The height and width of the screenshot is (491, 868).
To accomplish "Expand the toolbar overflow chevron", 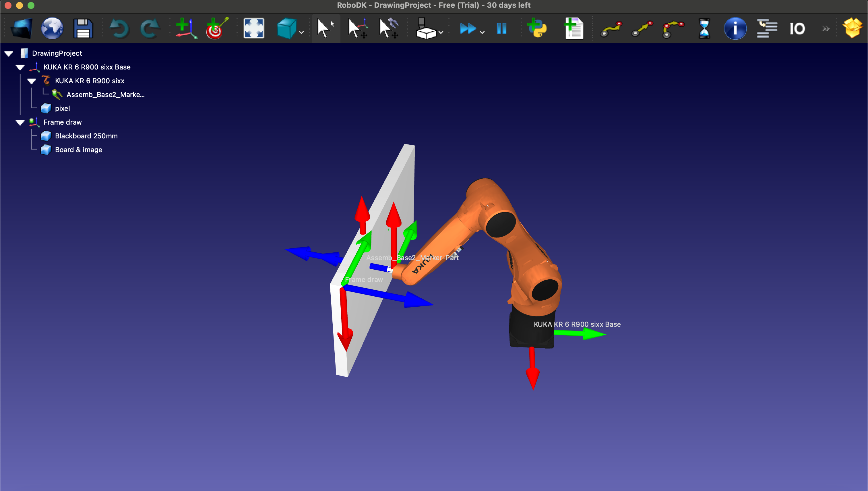I will coord(825,29).
